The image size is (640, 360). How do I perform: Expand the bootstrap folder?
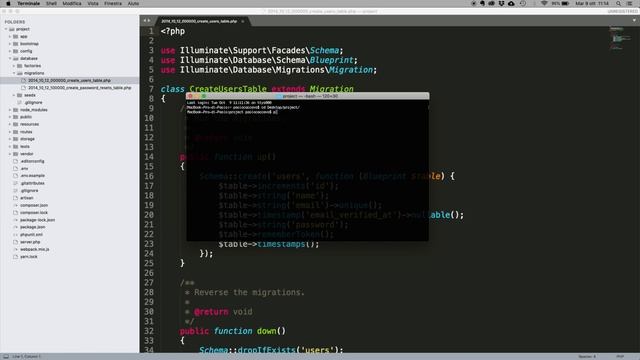(x=10, y=44)
